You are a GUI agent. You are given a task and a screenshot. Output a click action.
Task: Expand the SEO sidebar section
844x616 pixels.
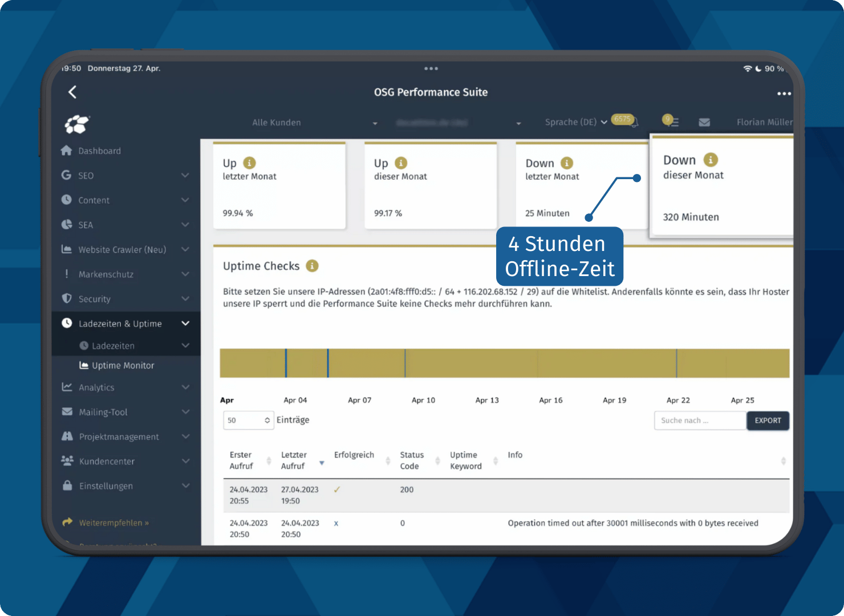coord(185,175)
